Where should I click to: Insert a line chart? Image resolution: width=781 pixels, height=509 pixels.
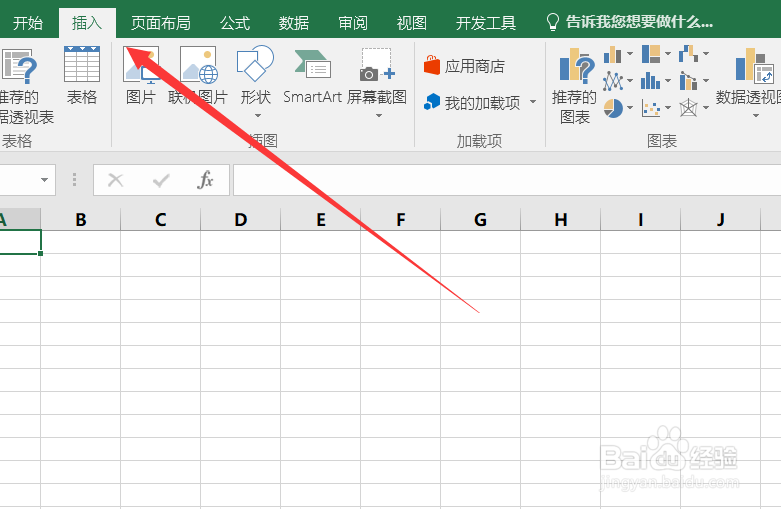click(x=613, y=81)
